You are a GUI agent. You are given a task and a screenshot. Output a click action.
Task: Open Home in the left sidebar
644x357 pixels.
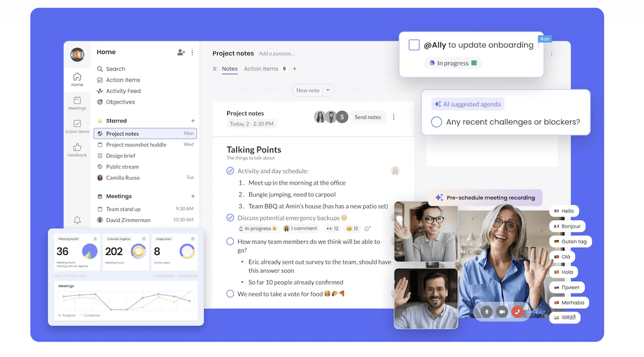point(77,79)
